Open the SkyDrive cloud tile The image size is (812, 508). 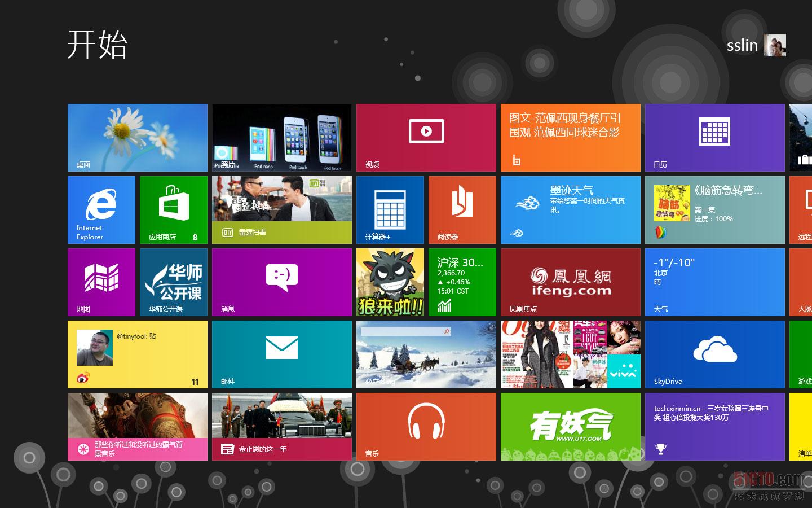(x=715, y=354)
